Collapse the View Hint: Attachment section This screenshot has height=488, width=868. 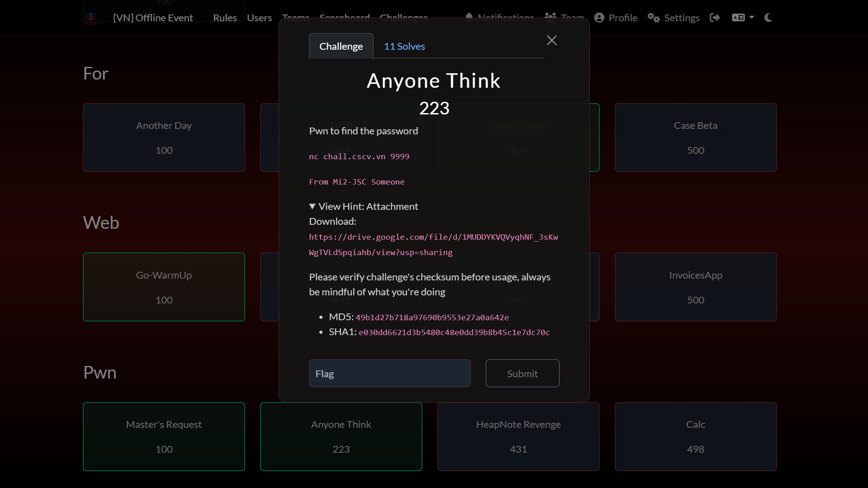pos(363,206)
